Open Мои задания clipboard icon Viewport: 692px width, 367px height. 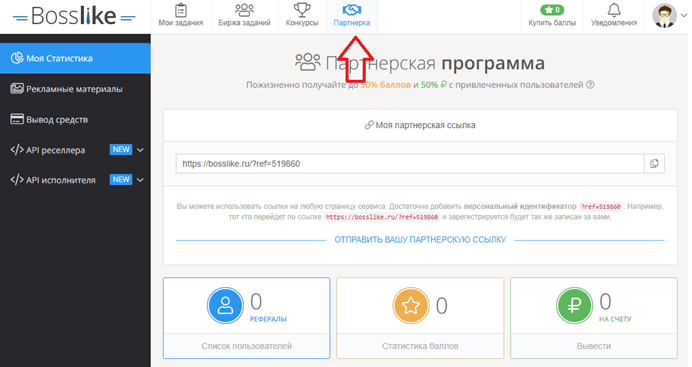tap(181, 10)
